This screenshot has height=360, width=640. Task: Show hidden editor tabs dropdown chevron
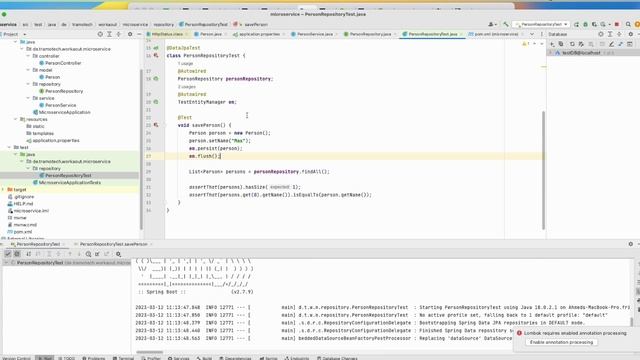532,34
